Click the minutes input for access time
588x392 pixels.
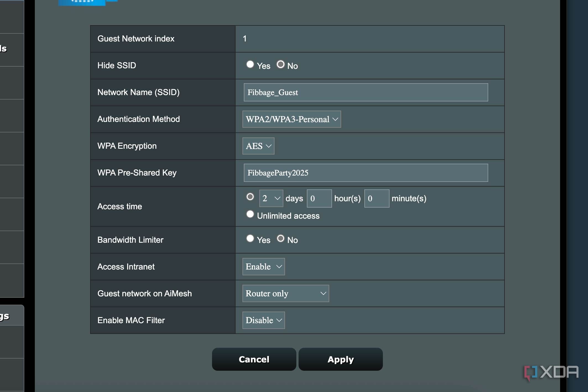377,198
